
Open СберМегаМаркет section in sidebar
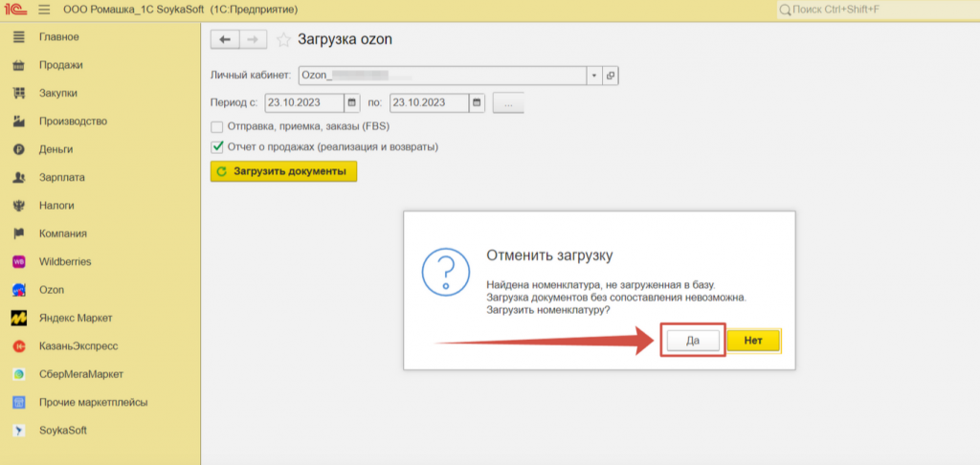[81, 374]
